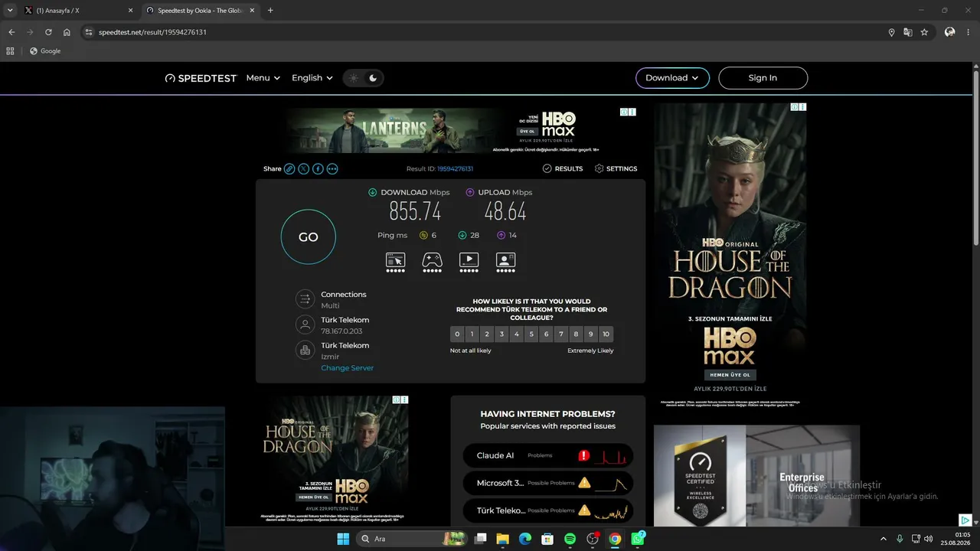Open Microsoft 3... possible problems entry
This screenshot has height=551, width=980.
pos(548,484)
